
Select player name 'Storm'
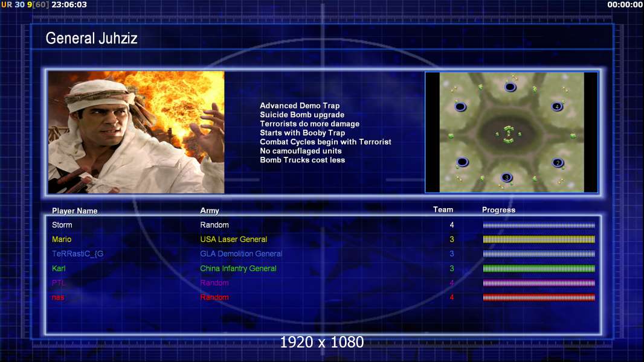62,224
